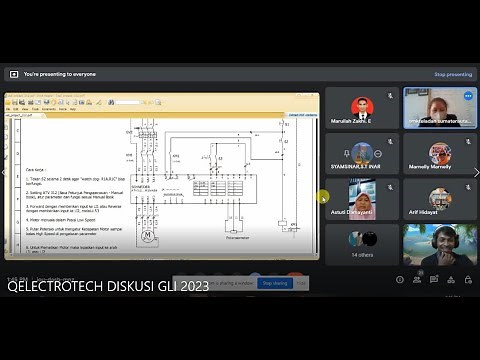
Task: Open the Help menu in PDF viewer
Action: pos(73,109)
